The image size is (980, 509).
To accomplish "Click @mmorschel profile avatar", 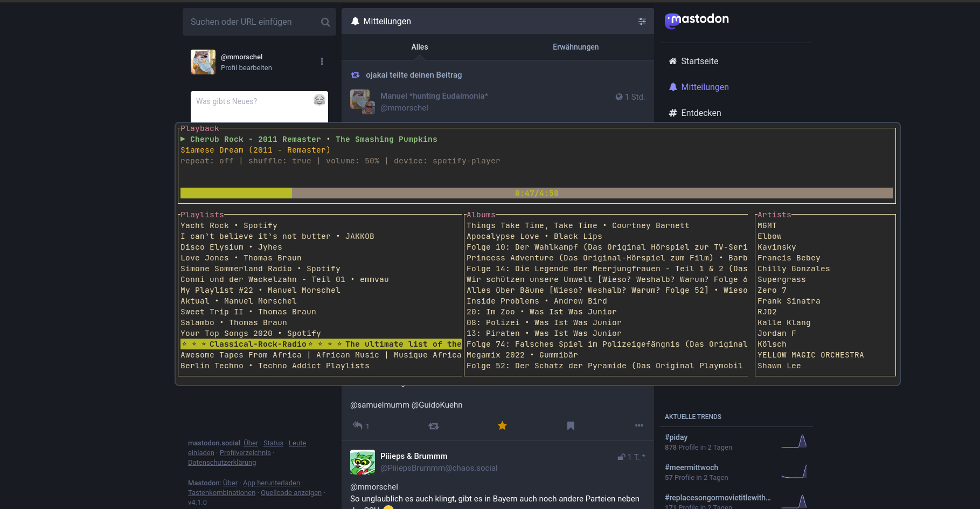I will coord(203,62).
